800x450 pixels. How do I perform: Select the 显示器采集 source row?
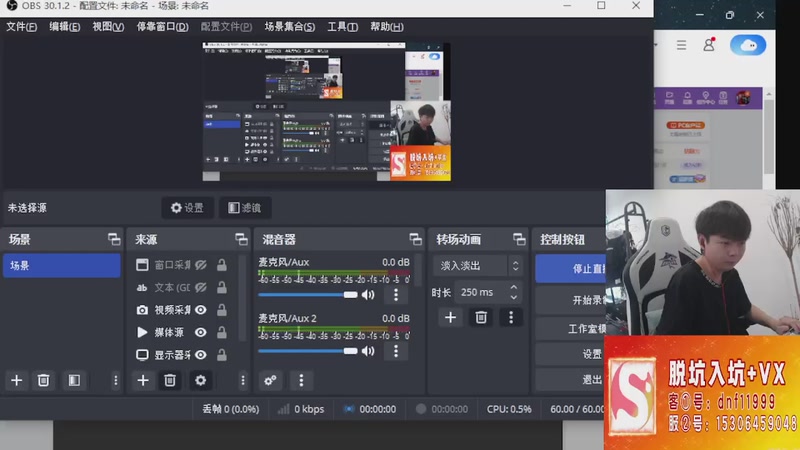point(182,355)
